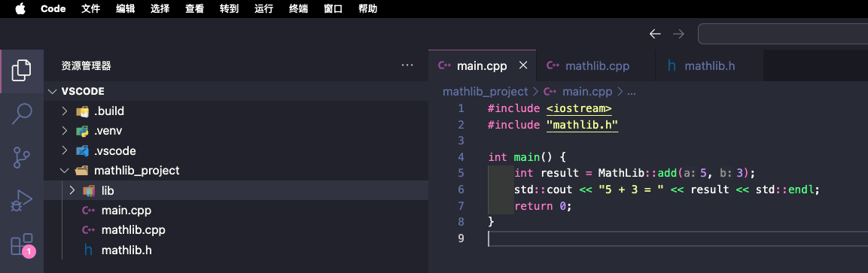Open main.cpp from the explorer tree

126,211
